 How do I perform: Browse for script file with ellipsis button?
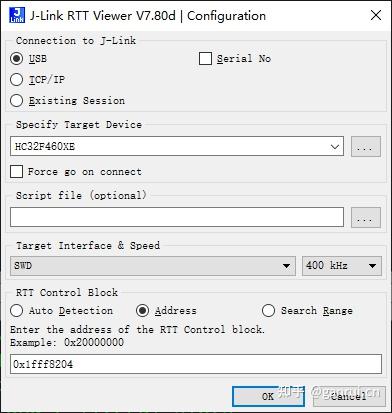tap(366, 217)
